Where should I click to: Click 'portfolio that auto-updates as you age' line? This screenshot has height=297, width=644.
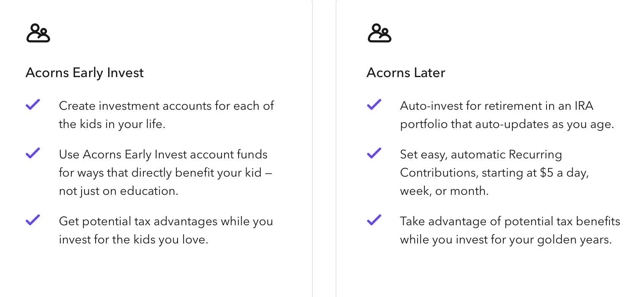[x=507, y=124]
